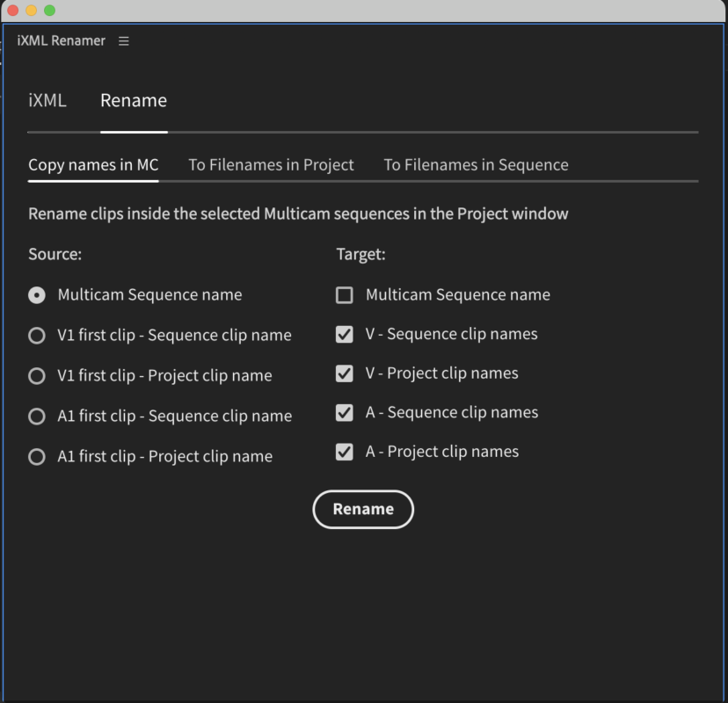Select A1 first clip - Sequence clip name
728x703 pixels.
(x=37, y=417)
